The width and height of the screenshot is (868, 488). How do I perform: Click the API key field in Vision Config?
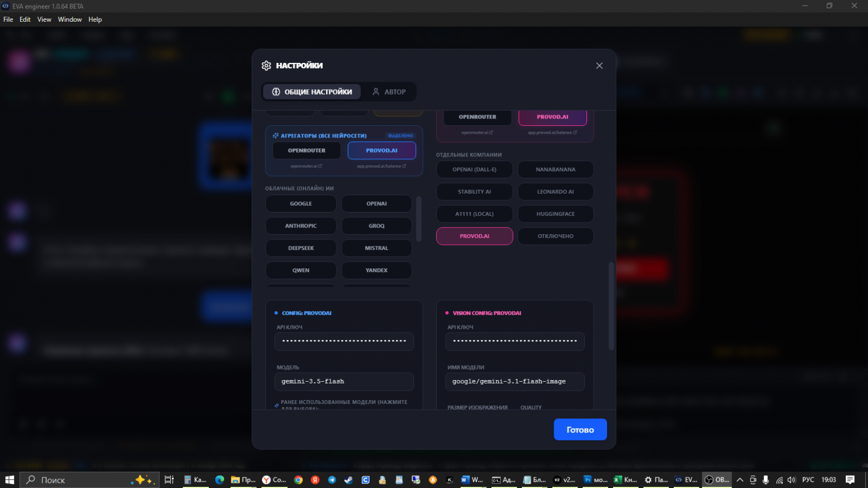[515, 341]
